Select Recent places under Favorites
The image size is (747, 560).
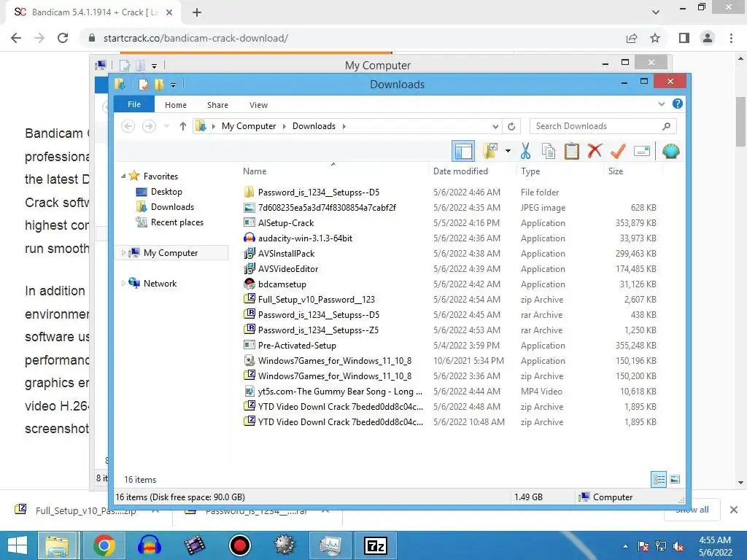tap(177, 222)
